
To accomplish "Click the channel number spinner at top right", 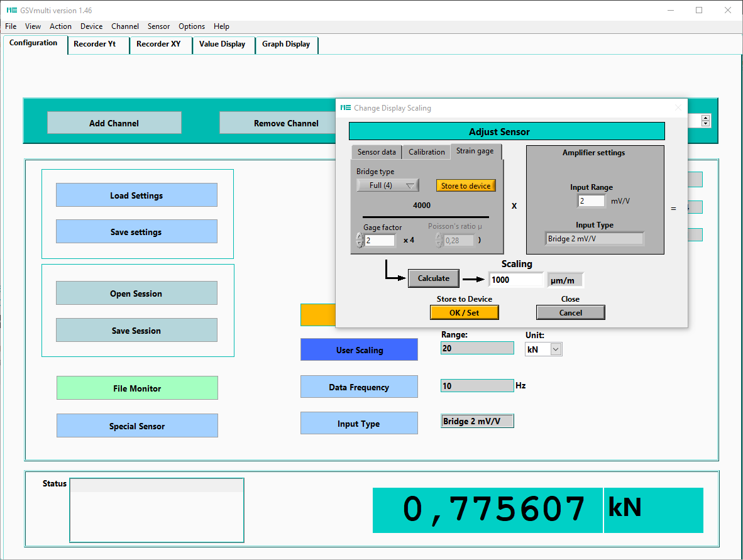I will tap(705, 121).
